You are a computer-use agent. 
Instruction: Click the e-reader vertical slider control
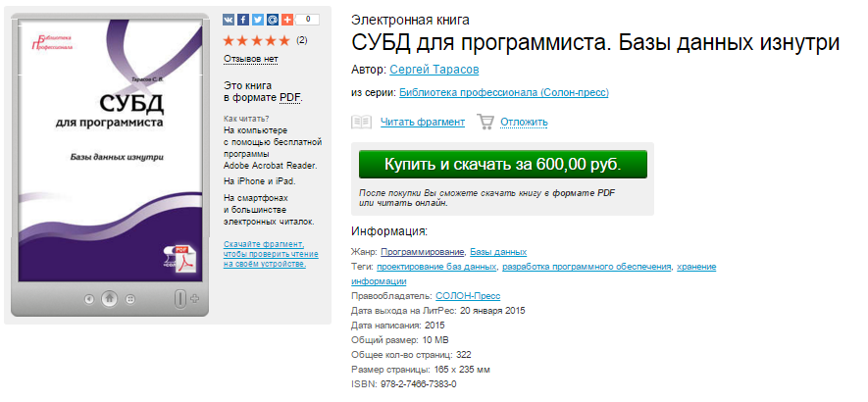tap(179, 299)
